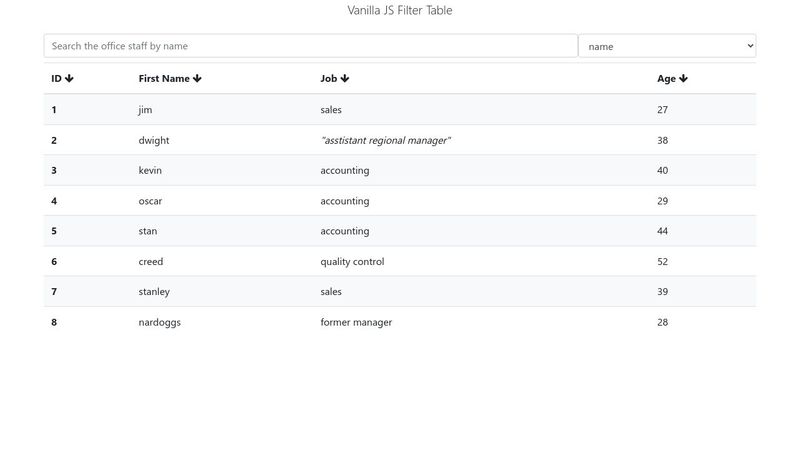Click the Age column sort arrow
800x450 pixels.
coord(684,79)
